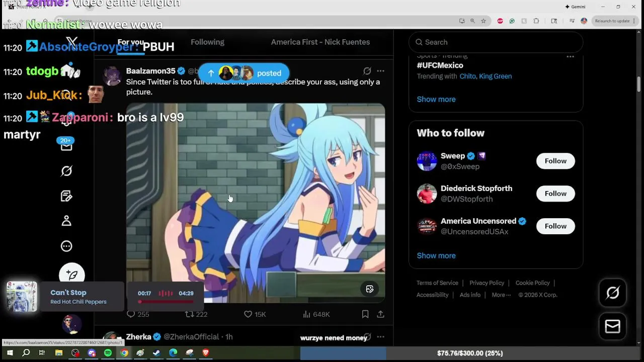The image size is (644, 362).
Task: Click the $75.76/$300.00 donation goal bar
Action: [x=469, y=353]
